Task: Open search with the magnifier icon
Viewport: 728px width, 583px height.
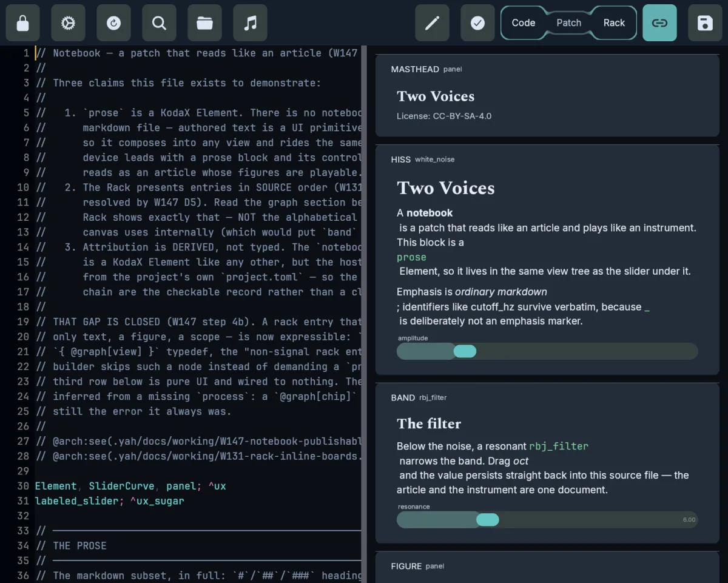Action: pos(160,23)
